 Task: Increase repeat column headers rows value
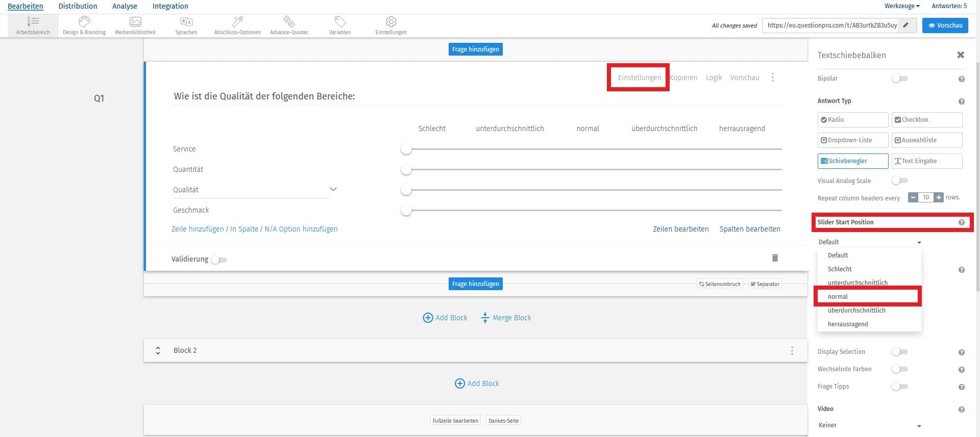pos(939,197)
